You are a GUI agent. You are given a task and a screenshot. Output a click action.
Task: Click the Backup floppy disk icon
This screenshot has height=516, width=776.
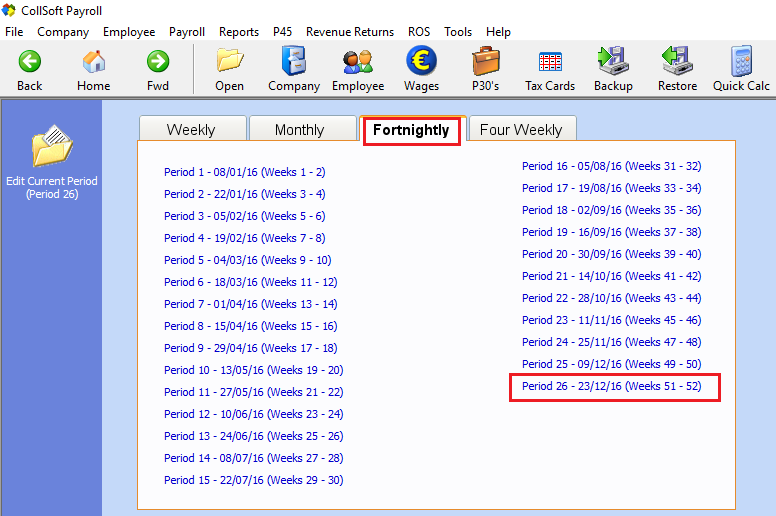point(613,62)
